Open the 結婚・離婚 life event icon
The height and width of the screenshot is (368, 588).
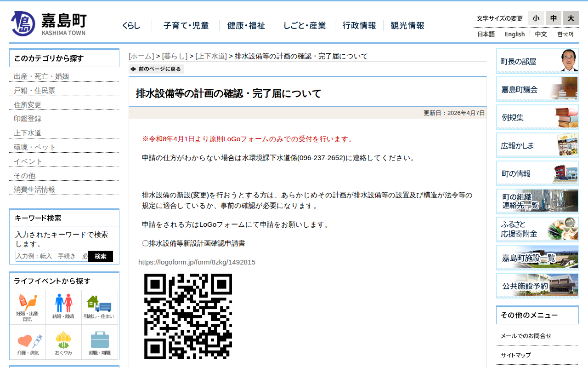coord(63,307)
